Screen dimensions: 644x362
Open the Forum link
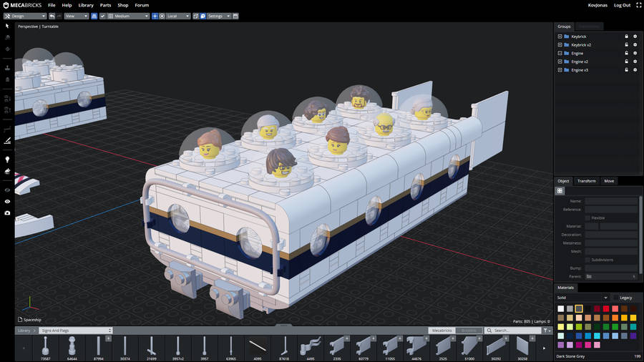[x=142, y=5]
